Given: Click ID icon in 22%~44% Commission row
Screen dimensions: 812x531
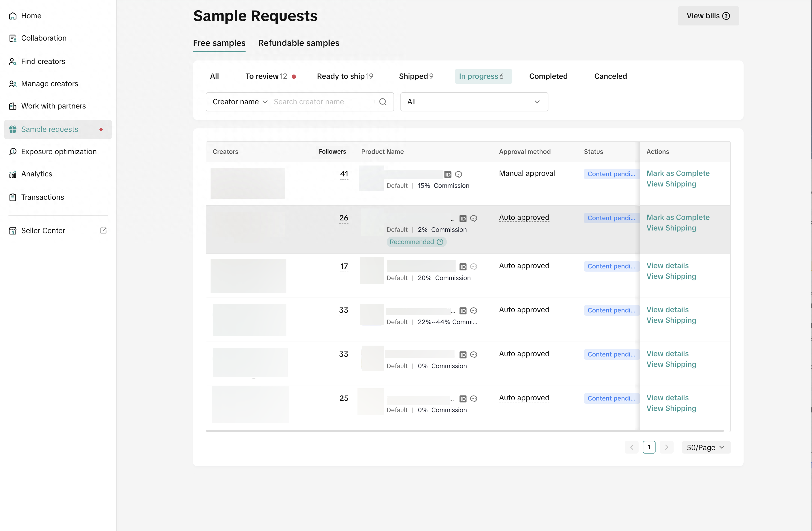Looking at the screenshot, I should (463, 311).
